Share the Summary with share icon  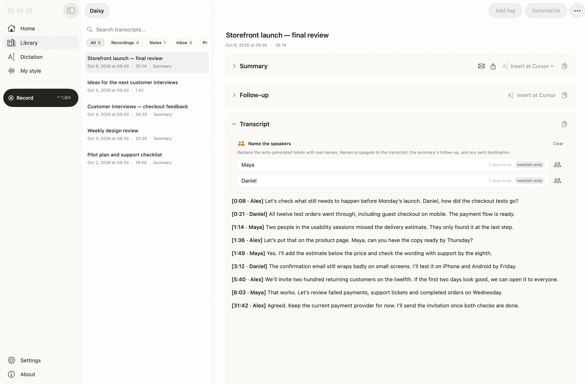click(x=493, y=66)
